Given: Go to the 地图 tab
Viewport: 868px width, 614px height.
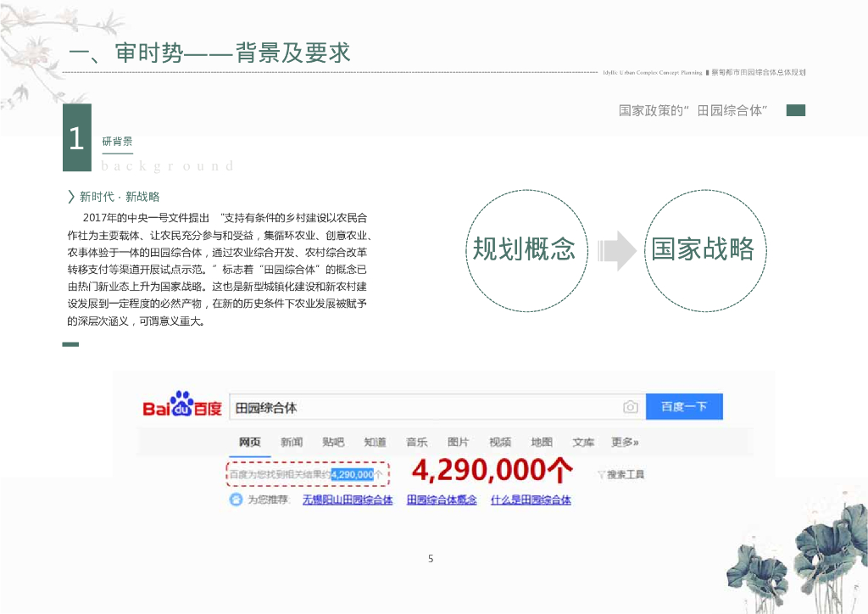Looking at the screenshot, I should point(542,442).
